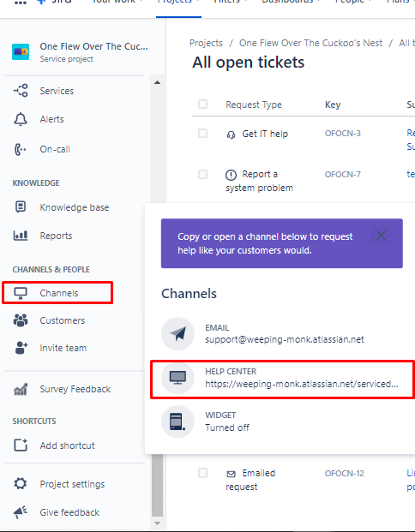
Task: Open Alerts bell icon
Action: [21, 119]
